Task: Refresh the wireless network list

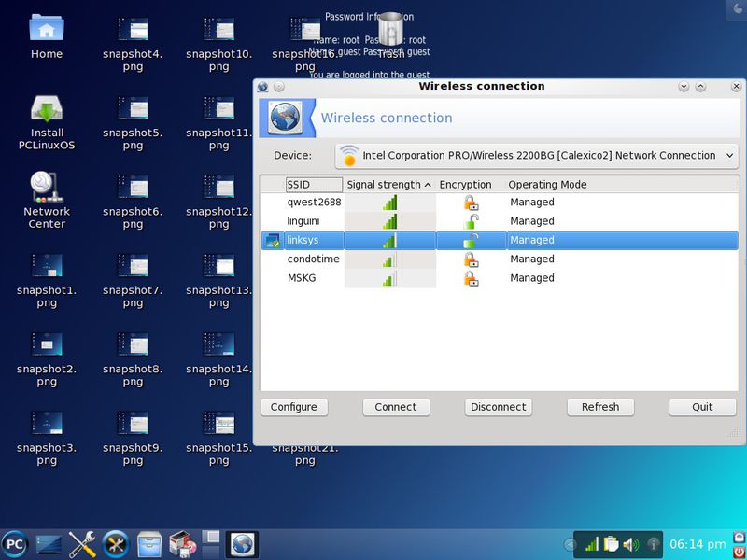Action: 600,407
